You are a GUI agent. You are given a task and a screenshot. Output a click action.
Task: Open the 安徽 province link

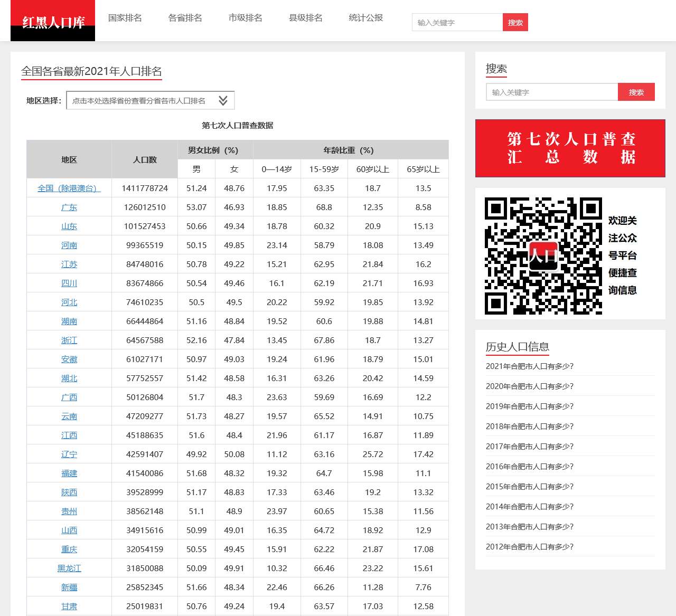click(x=69, y=359)
